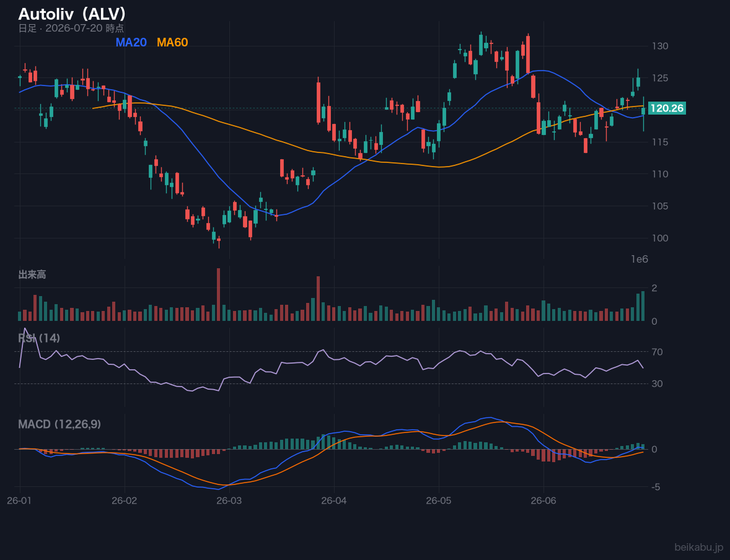Click the 26-06 date axis label
Image resolution: width=730 pixels, height=560 pixels.
[543, 501]
